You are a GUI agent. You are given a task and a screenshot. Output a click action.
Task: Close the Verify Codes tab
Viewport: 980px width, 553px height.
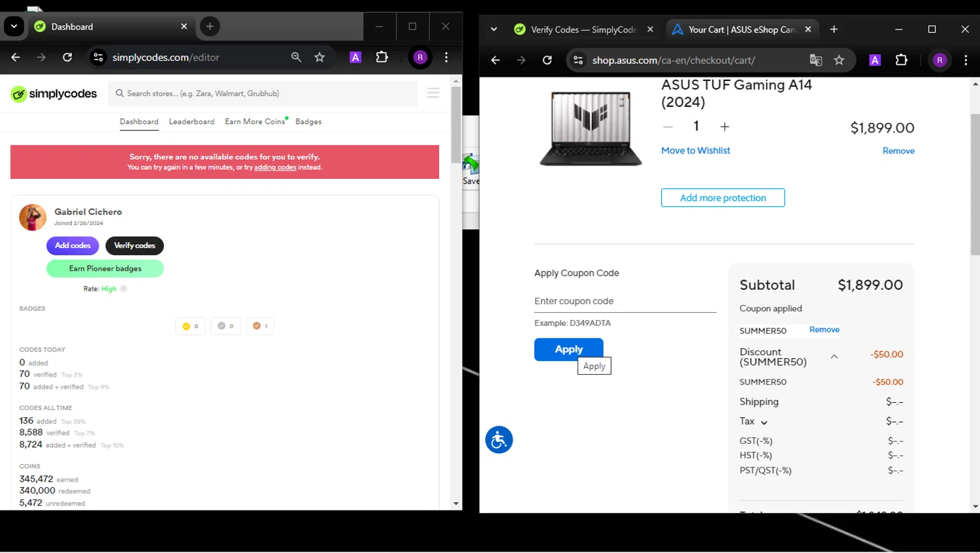[650, 29]
